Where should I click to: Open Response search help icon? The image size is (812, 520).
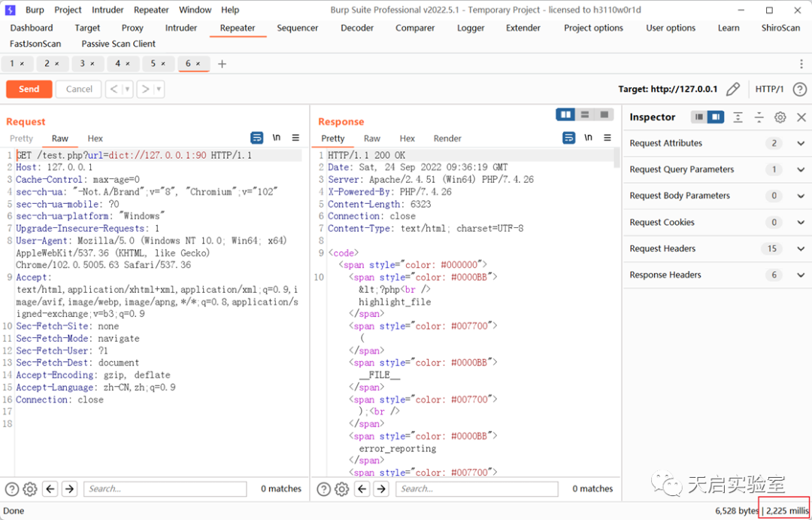pos(323,489)
